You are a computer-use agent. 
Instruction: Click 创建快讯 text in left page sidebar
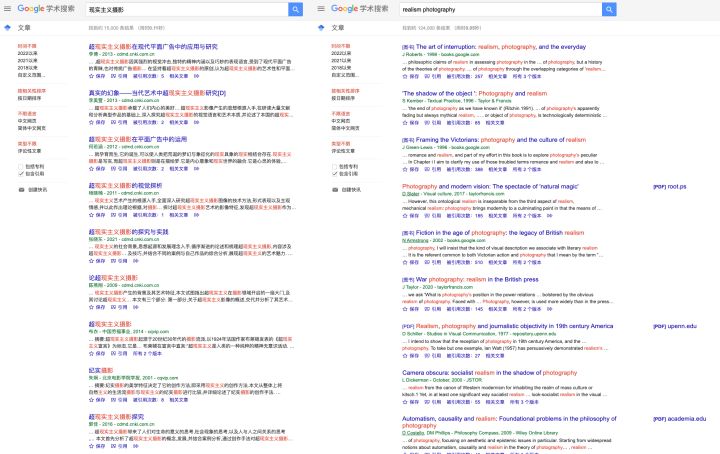tap(38, 190)
